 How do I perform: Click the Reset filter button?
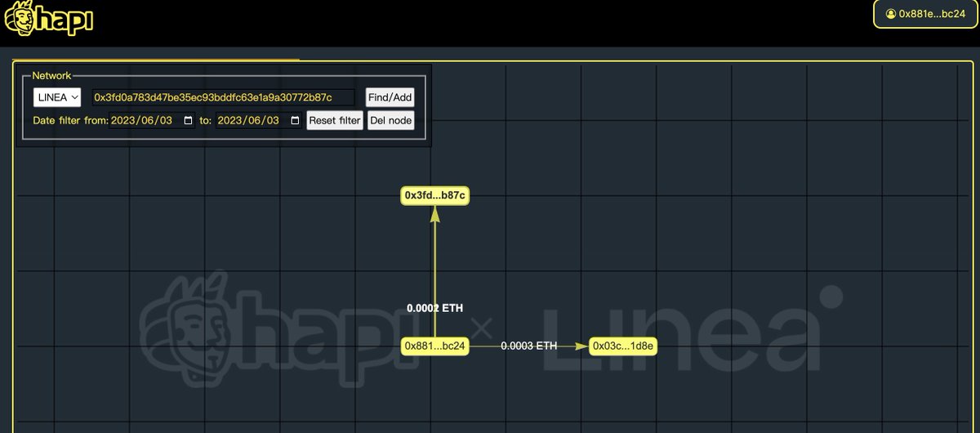[335, 120]
